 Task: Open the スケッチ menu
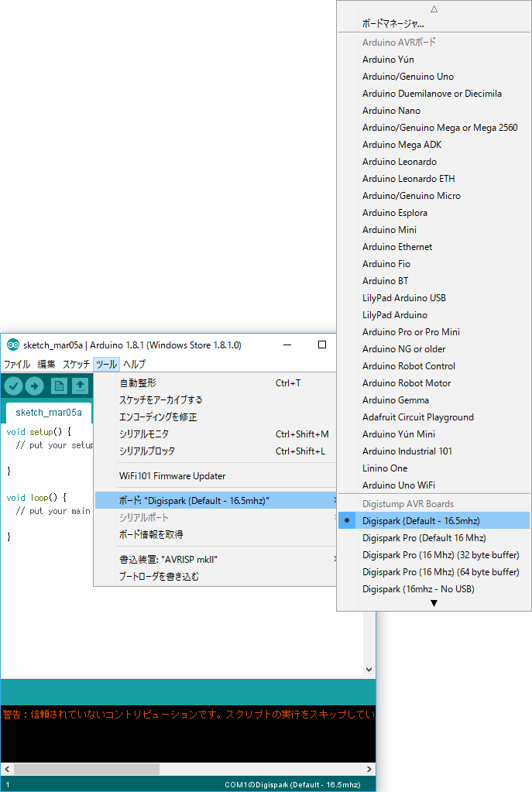(x=76, y=364)
